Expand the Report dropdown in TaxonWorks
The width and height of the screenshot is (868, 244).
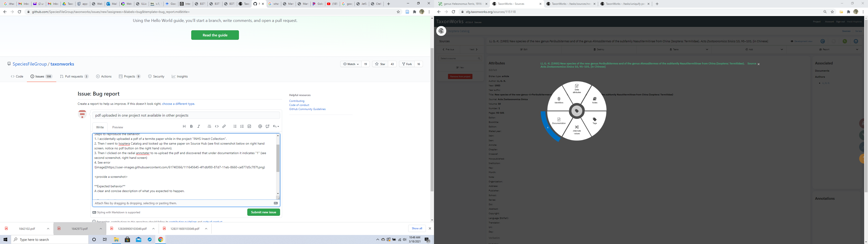(857, 49)
